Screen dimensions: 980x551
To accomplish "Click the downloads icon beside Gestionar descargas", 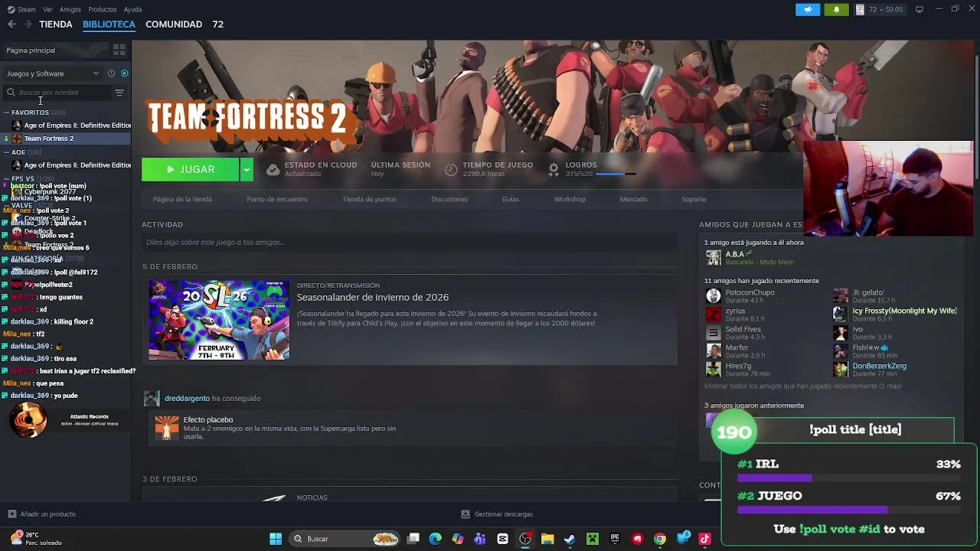I will (465, 514).
